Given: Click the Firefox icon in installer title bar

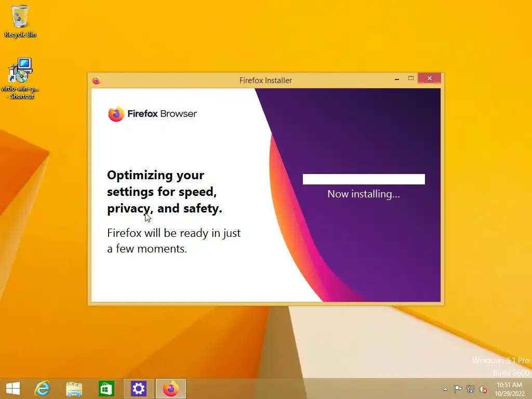Looking at the screenshot, I should tap(96, 81).
